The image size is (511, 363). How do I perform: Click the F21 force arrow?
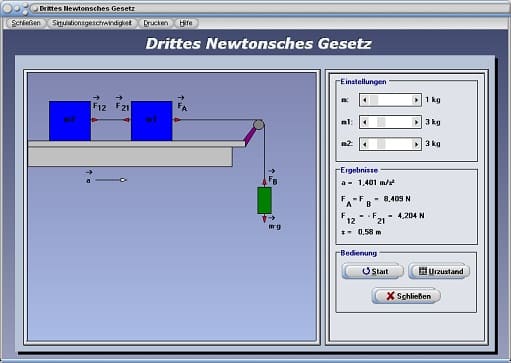tap(127, 120)
